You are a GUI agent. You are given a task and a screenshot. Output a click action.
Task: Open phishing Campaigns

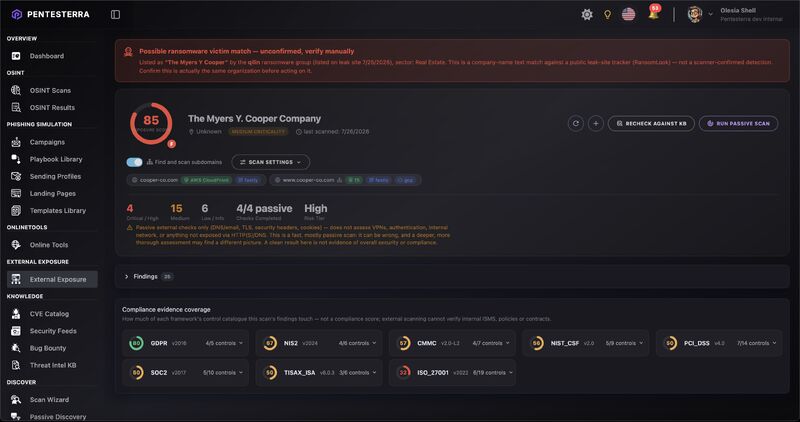point(51,142)
